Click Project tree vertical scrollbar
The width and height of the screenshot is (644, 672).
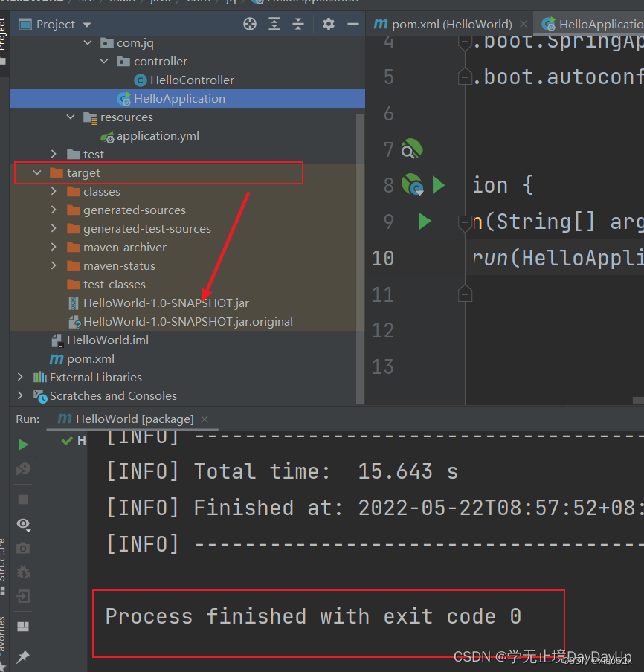click(360, 259)
